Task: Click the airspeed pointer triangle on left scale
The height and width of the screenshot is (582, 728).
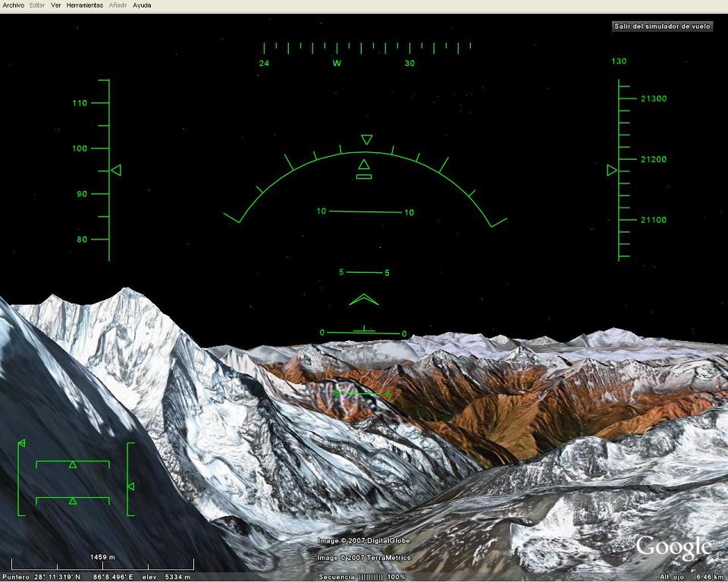Action: (116, 171)
